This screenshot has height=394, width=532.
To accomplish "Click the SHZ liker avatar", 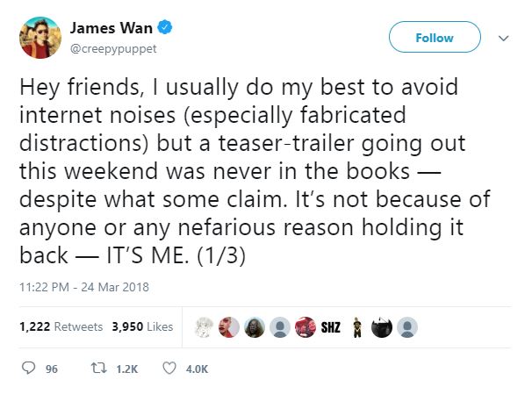I will click(330, 327).
